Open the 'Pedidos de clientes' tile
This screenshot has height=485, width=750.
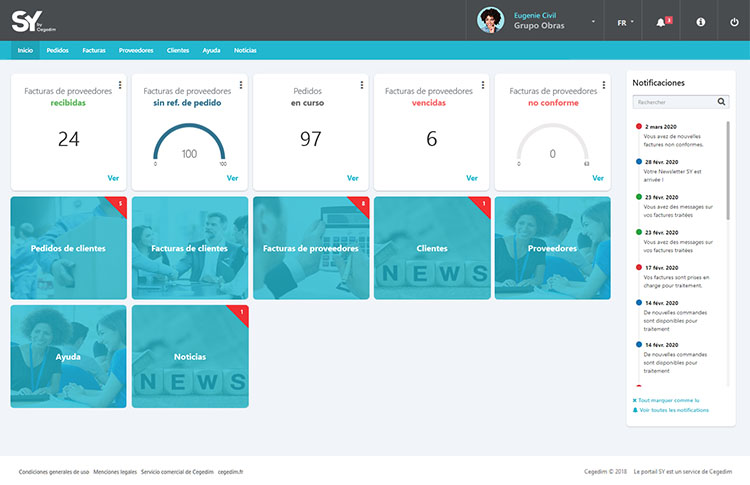click(x=68, y=248)
